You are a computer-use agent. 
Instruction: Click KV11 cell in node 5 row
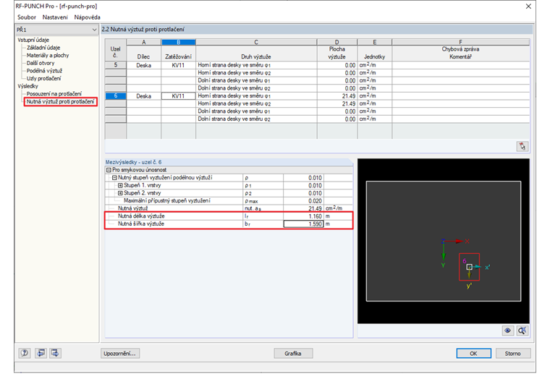(178, 65)
